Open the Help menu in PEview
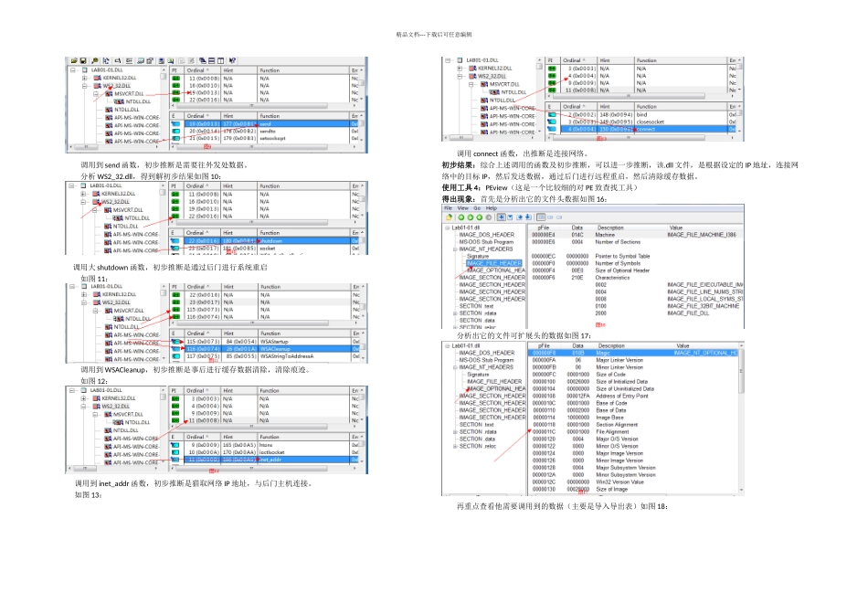The width and height of the screenshot is (868, 614). 490,208
